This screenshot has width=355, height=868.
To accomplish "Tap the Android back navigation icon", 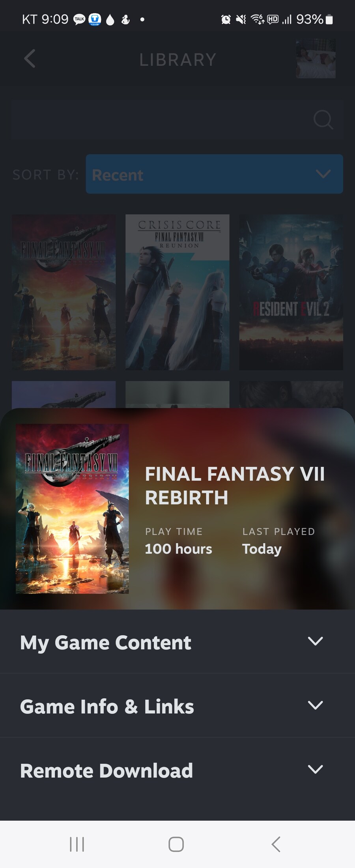I will (x=276, y=844).
